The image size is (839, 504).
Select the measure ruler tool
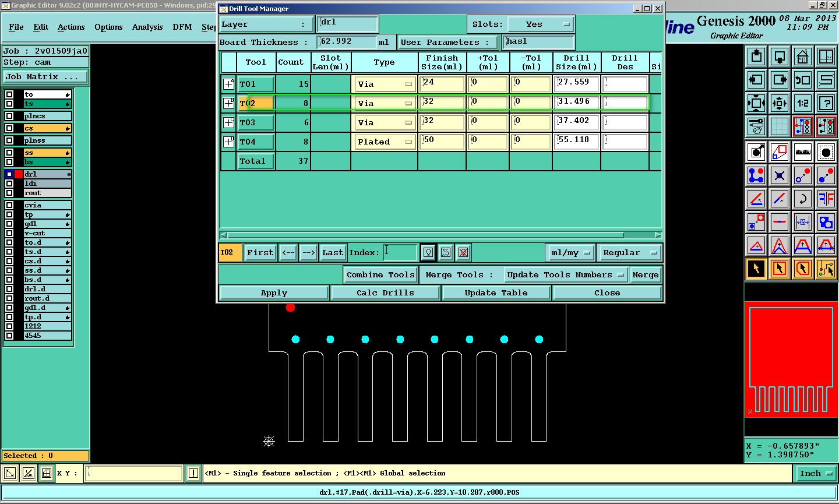tap(802, 152)
